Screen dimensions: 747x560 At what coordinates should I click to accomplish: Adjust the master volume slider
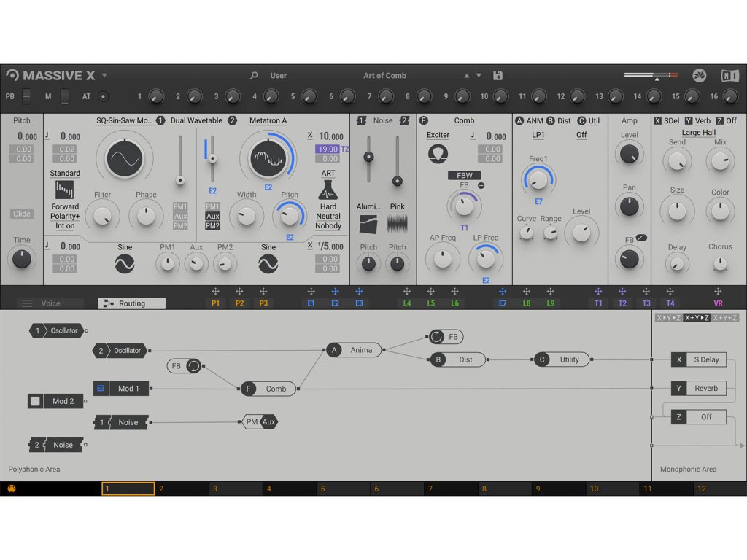coord(651,75)
